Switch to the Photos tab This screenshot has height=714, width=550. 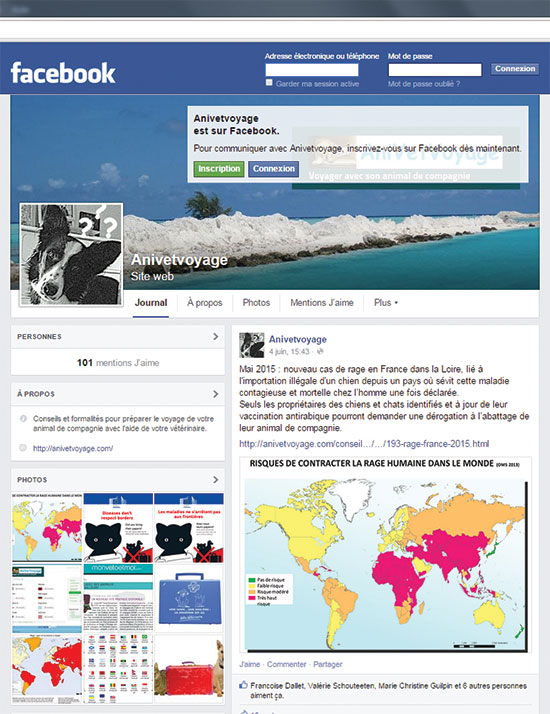point(256,302)
